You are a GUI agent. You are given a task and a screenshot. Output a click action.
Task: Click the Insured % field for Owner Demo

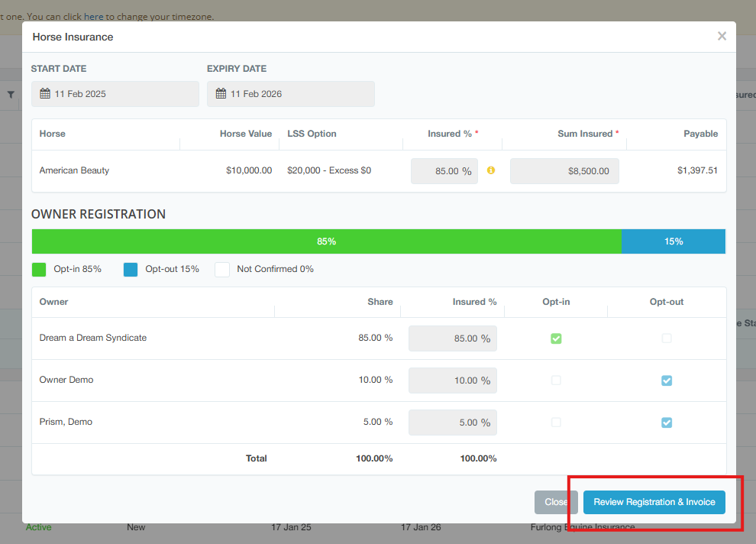pyautogui.click(x=452, y=380)
